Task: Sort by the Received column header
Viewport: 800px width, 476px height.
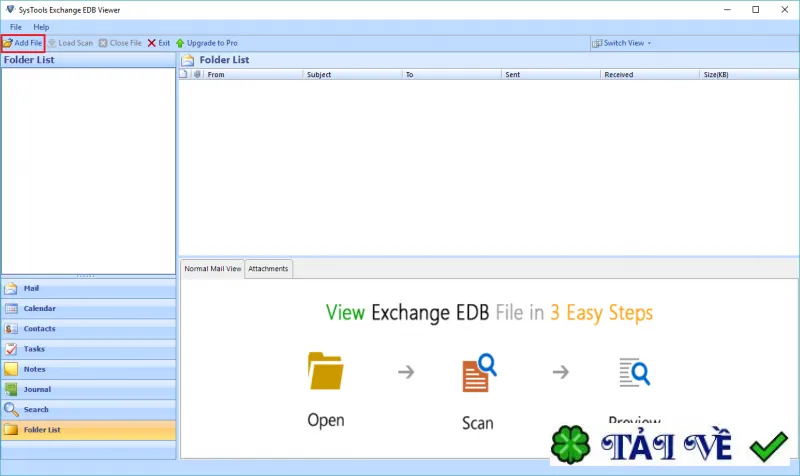Action: pos(649,74)
